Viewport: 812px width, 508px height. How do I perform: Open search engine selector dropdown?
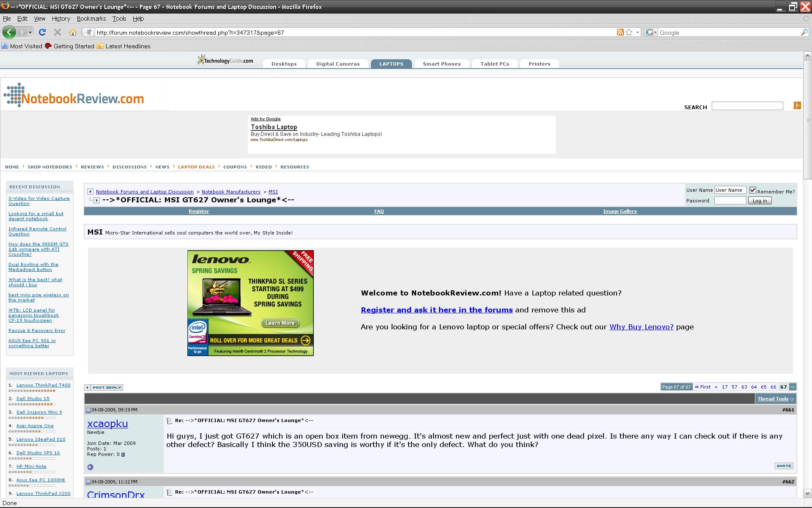click(655, 32)
